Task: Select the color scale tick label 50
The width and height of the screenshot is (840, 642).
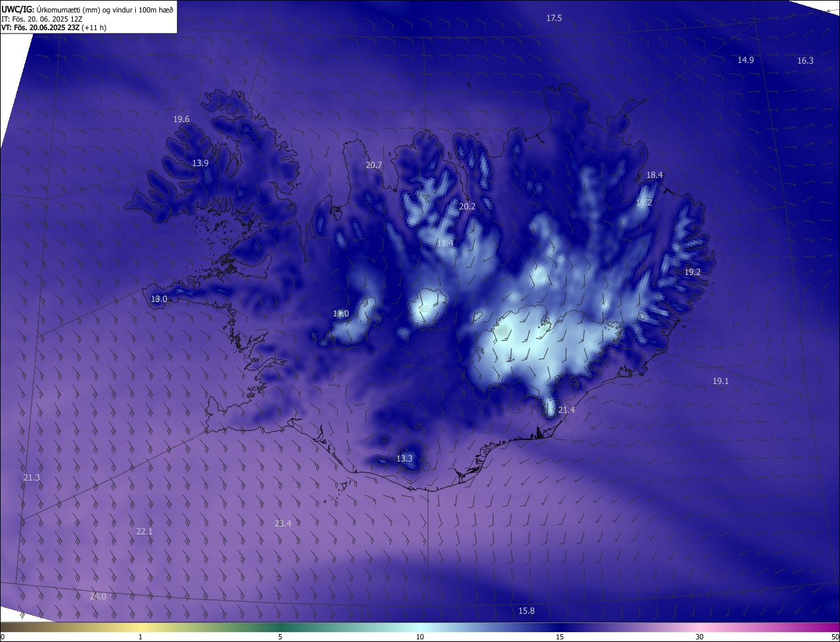Action: coord(835,637)
